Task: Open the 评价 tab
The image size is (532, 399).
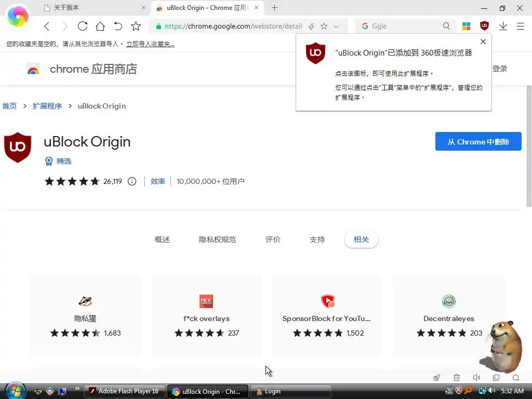Action: point(273,240)
